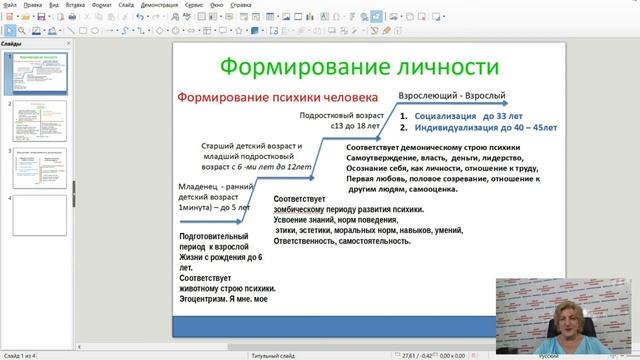Click the Find and Replace icon
Screen dimensions: 640x360
pos(175,17)
